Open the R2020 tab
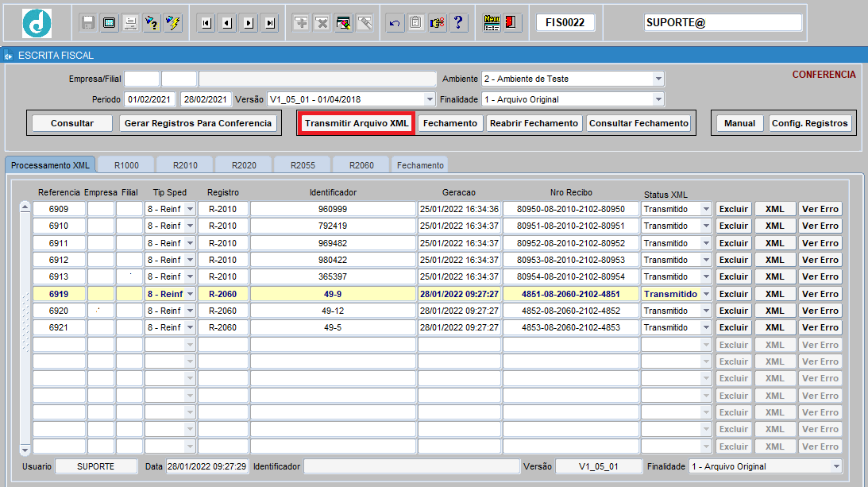The image size is (868, 487). [244, 165]
